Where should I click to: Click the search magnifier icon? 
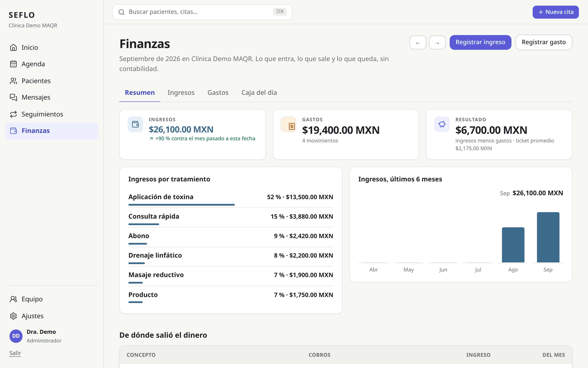pos(121,12)
